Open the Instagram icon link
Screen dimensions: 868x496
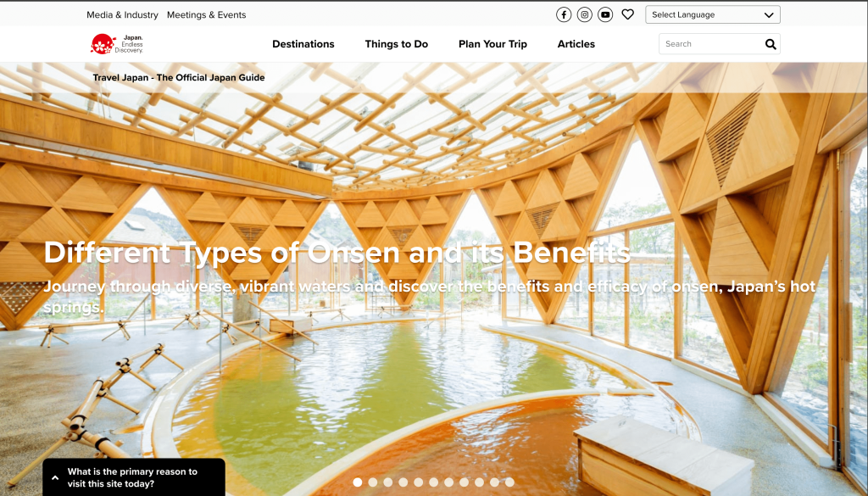(585, 15)
